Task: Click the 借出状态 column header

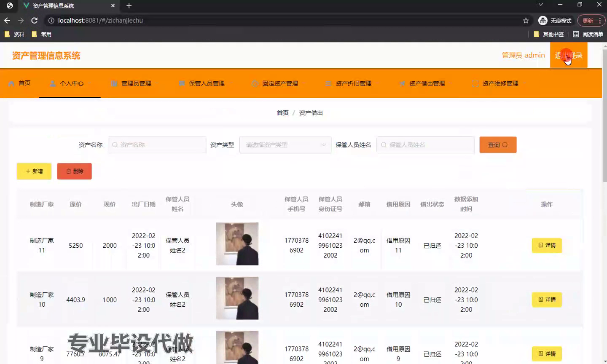Action: click(432, 204)
